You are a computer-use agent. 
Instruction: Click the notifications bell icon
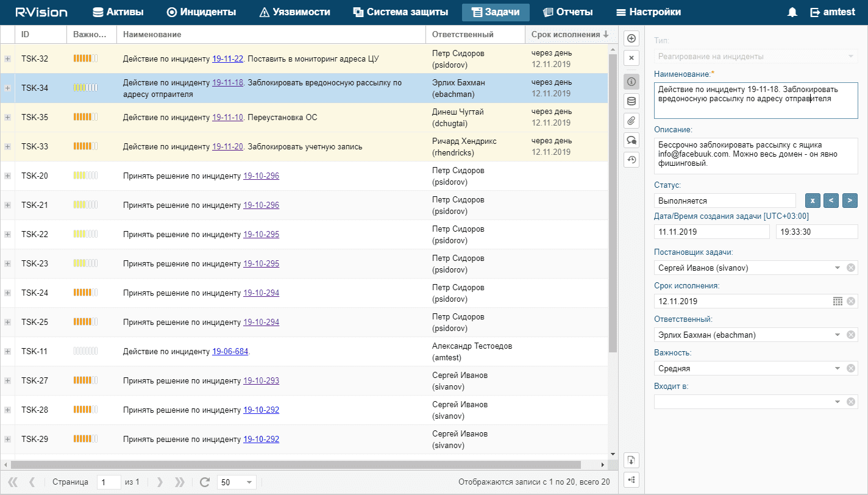pyautogui.click(x=792, y=12)
